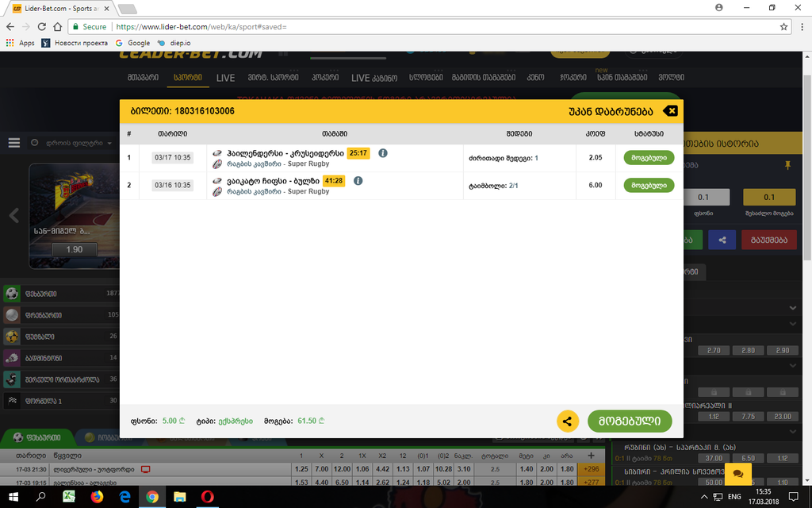Open the hamburger menu in left sidebar

click(x=14, y=143)
